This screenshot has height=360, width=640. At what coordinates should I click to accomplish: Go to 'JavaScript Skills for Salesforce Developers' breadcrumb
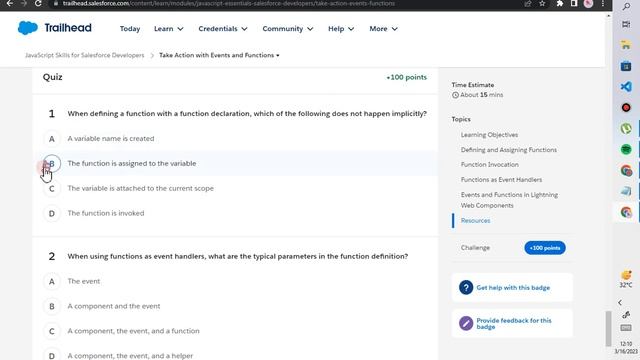coord(84,55)
